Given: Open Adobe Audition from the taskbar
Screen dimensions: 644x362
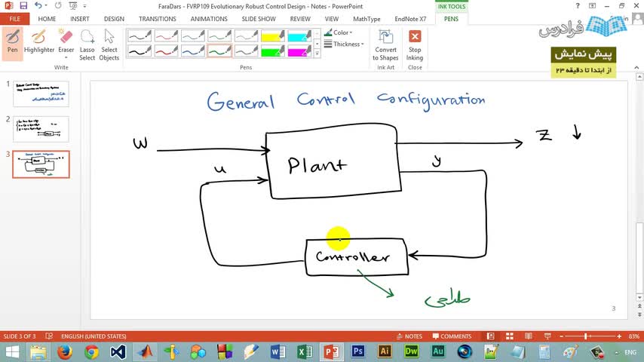Looking at the screenshot, I should pyautogui.click(x=438, y=351).
